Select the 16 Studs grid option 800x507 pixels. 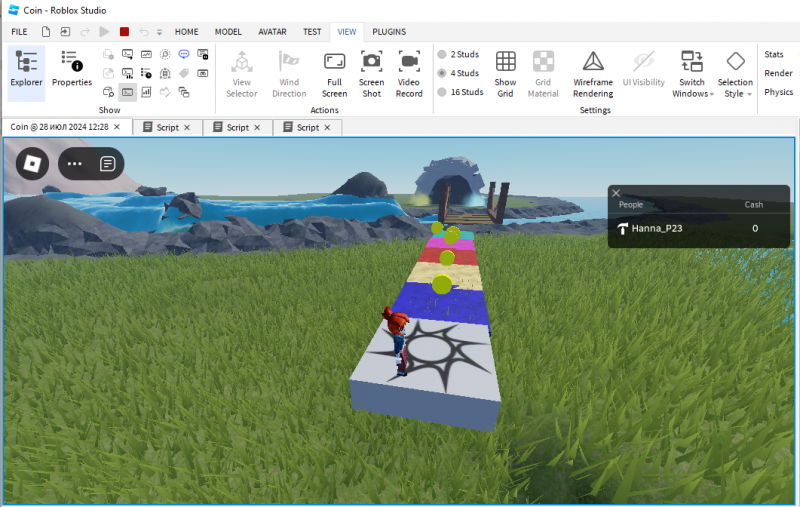(x=442, y=92)
